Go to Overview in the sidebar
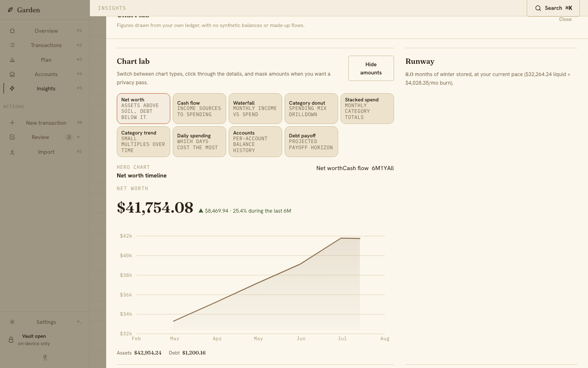 pos(45,31)
